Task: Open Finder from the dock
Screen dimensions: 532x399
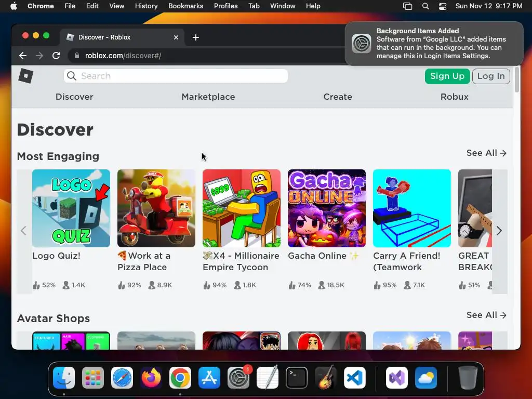Action: (x=64, y=378)
